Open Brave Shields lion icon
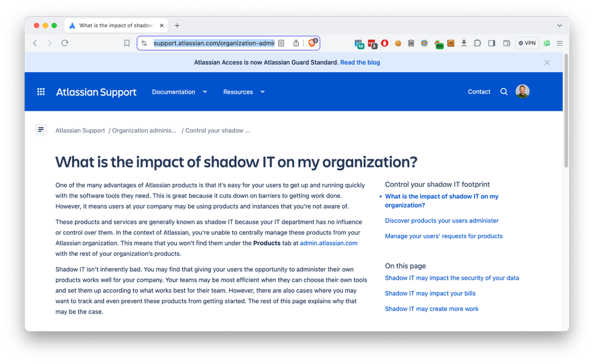Image resolution: width=594 pixels, height=364 pixels. point(312,43)
